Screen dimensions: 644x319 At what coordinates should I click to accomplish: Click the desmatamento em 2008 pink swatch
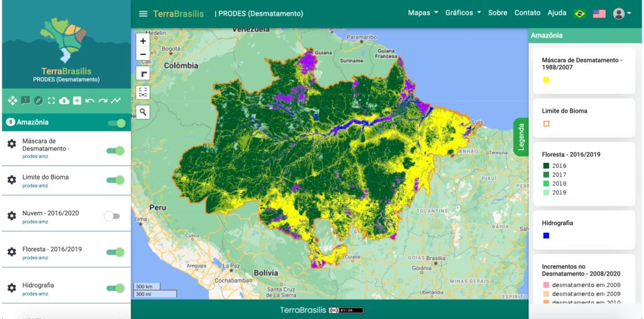547,285
